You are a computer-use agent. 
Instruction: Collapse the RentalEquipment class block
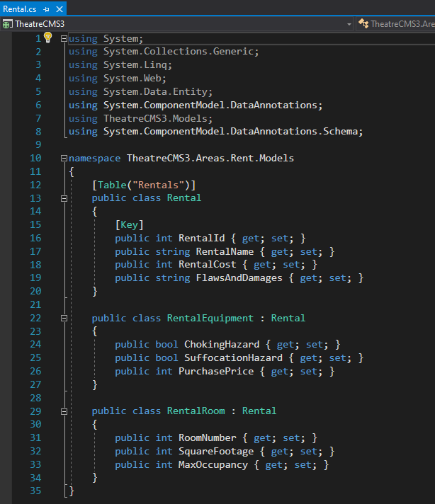(64, 319)
